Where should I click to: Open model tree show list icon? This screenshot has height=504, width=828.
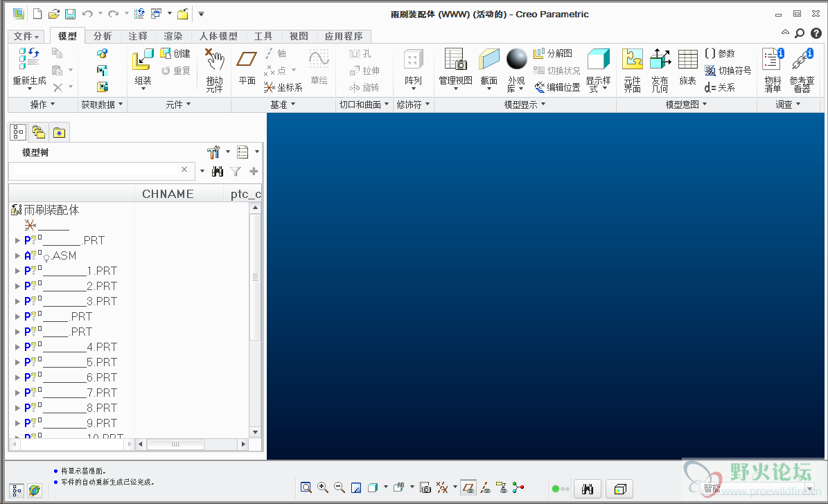243,152
